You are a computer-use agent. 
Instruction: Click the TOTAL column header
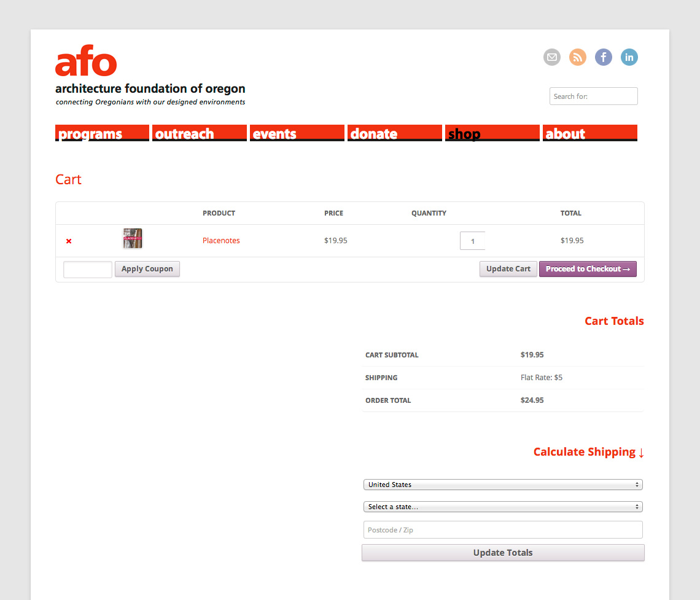click(570, 213)
